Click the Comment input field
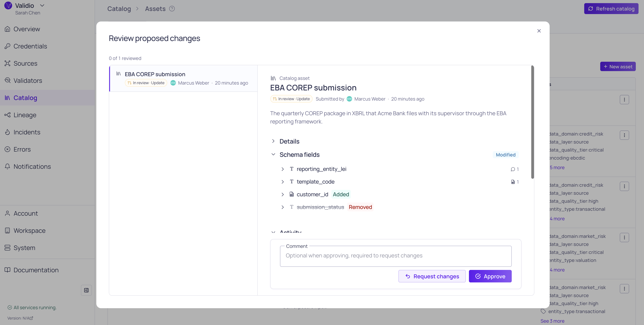 coord(396,256)
